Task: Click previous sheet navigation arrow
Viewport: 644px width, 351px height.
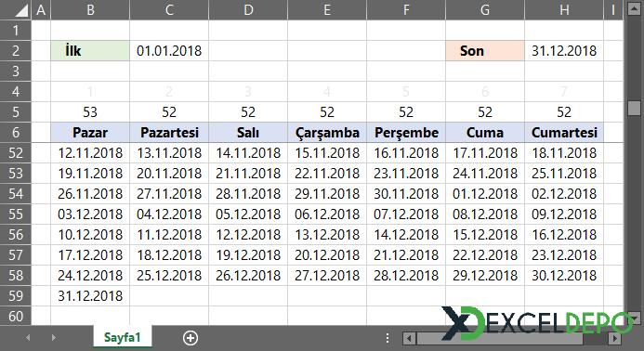Action: [x=28, y=337]
